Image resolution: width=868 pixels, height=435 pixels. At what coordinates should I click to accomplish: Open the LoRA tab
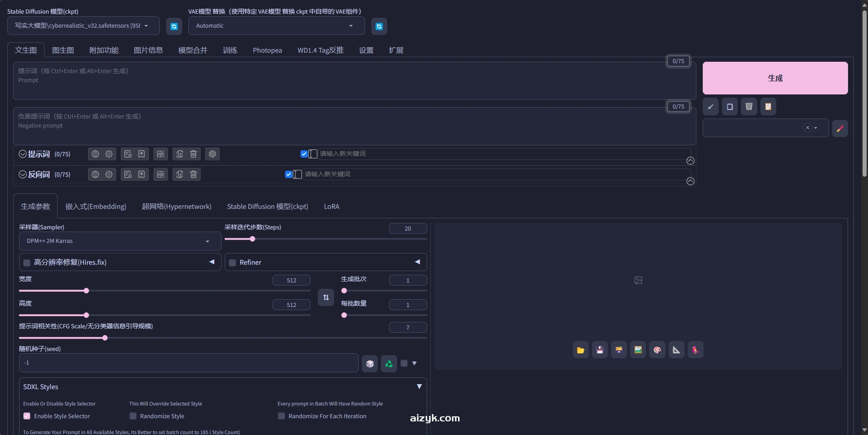coord(331,207)
